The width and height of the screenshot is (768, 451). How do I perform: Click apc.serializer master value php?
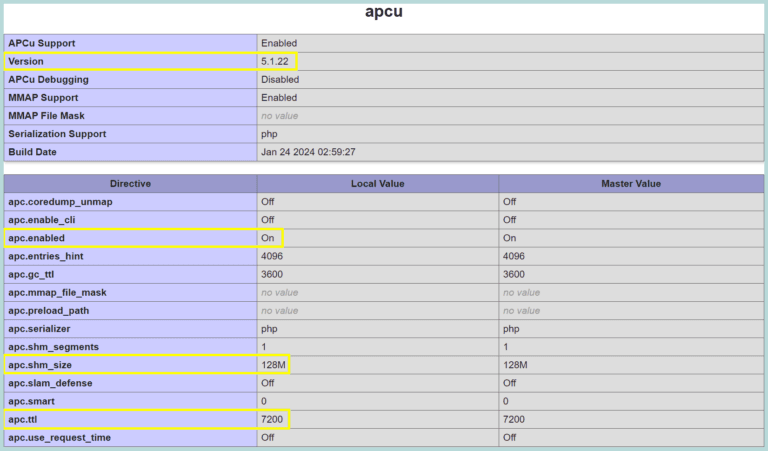pos(511,329)
